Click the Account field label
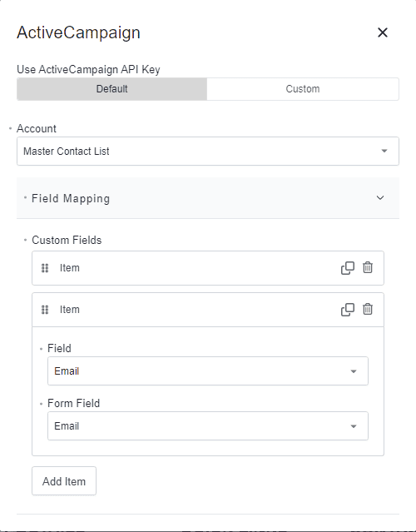The height and width of the screenshot is (532, 416). pos(37,128)
